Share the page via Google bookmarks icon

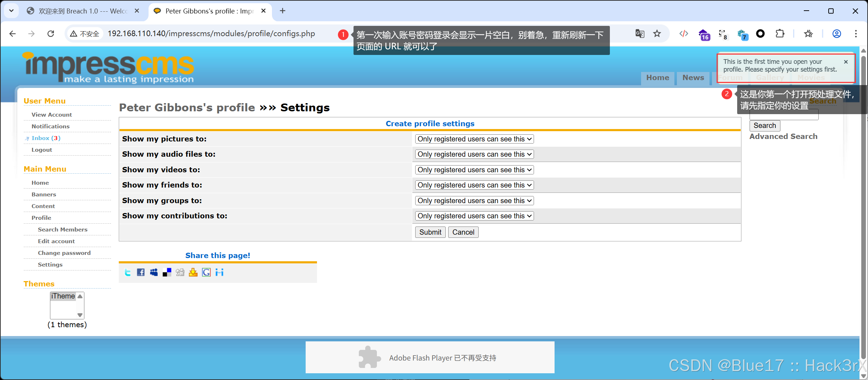206,272
